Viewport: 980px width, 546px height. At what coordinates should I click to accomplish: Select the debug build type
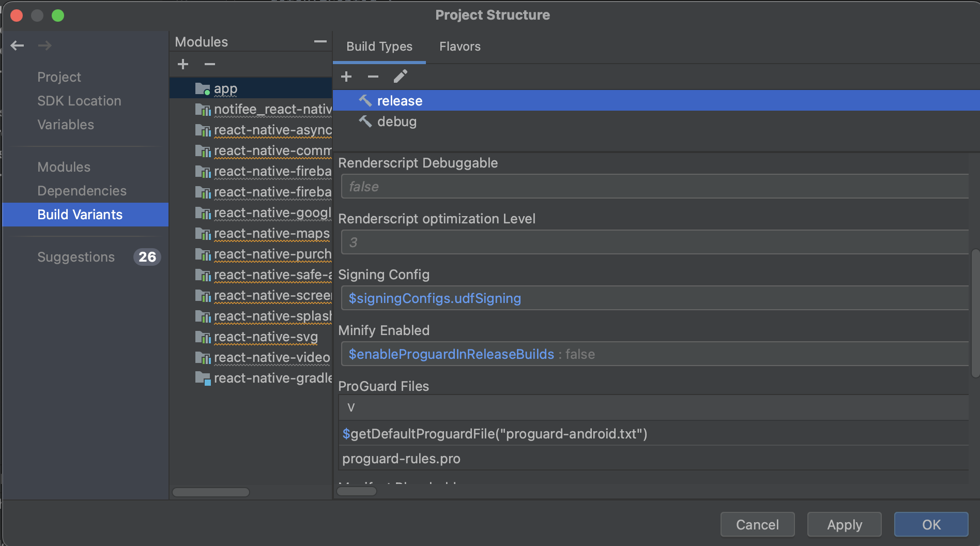coord(396,122)
